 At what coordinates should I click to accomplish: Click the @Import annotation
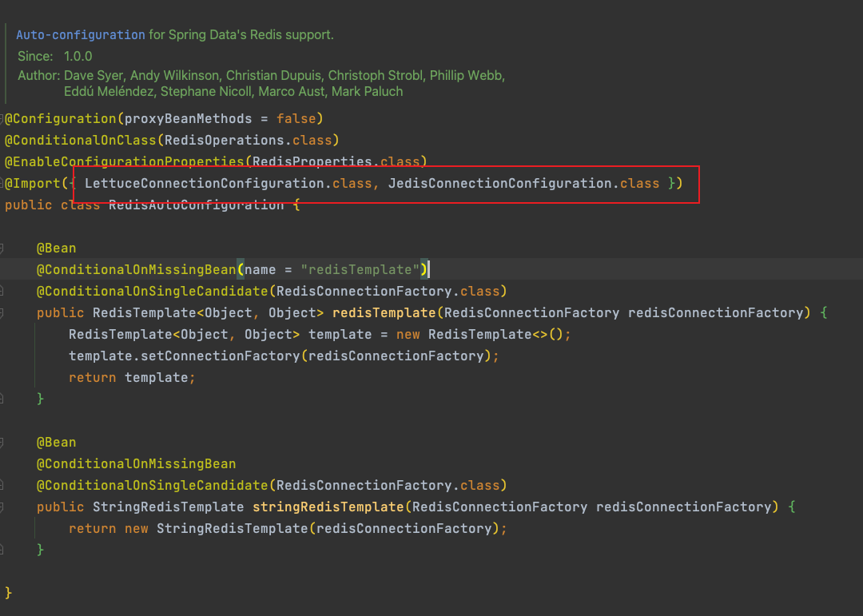33,183
